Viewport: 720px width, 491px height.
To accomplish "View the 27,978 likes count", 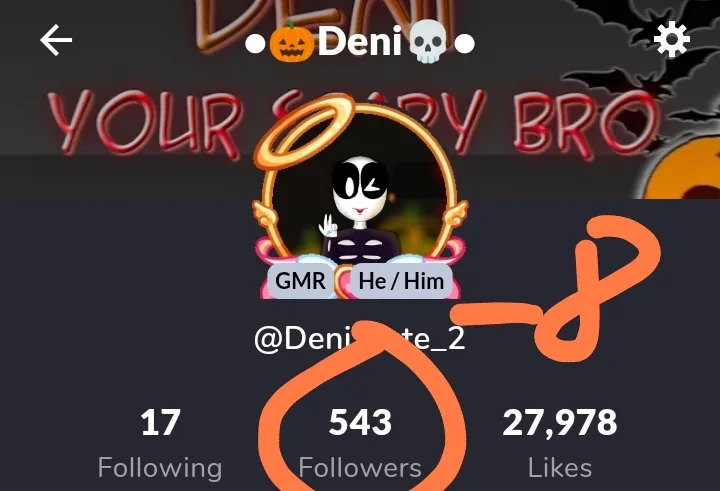I will (560, 423).
